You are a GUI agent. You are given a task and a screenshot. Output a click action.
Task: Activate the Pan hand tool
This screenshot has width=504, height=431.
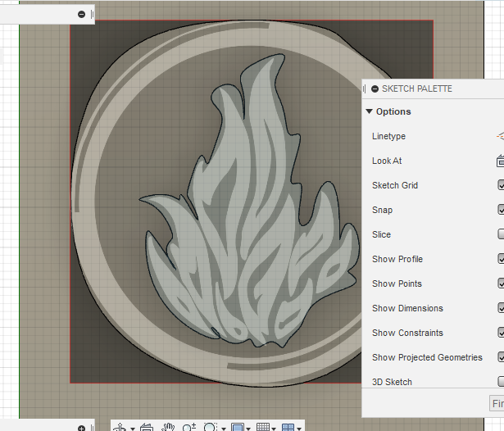pos(167,428)
